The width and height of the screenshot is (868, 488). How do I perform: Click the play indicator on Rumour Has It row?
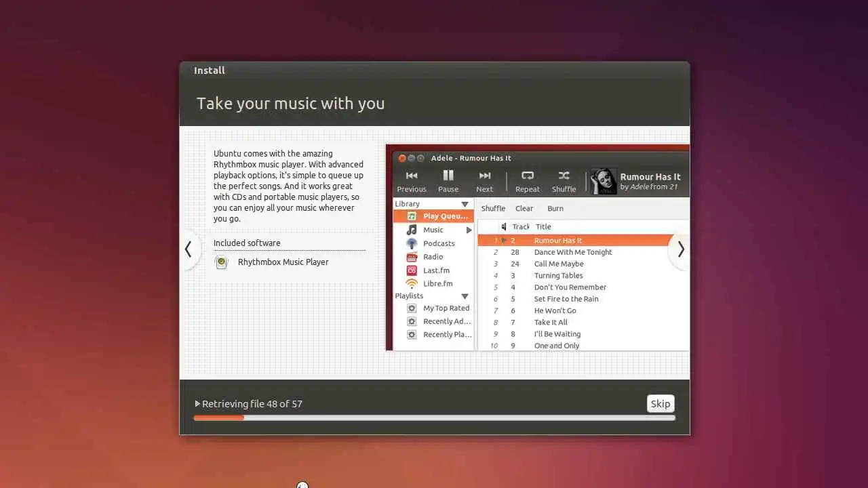tap(504, 241)
